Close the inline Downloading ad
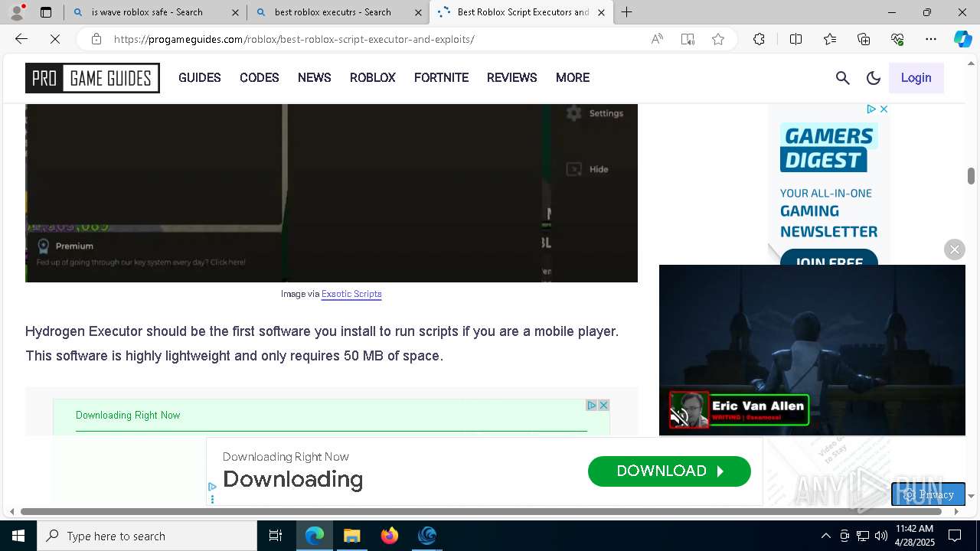 (x=603, y=405)
